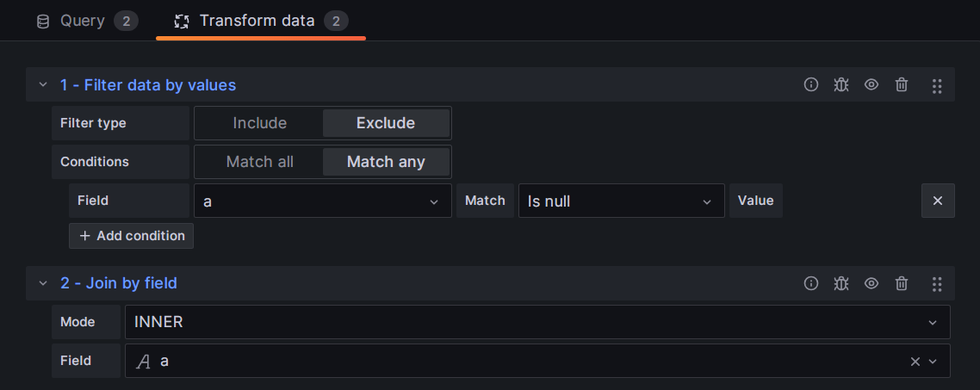Image resolution: width=980 pixels, height=390 pixels.
Task: Open debug for Filter data by values
Action: click(x=841, y=84)
